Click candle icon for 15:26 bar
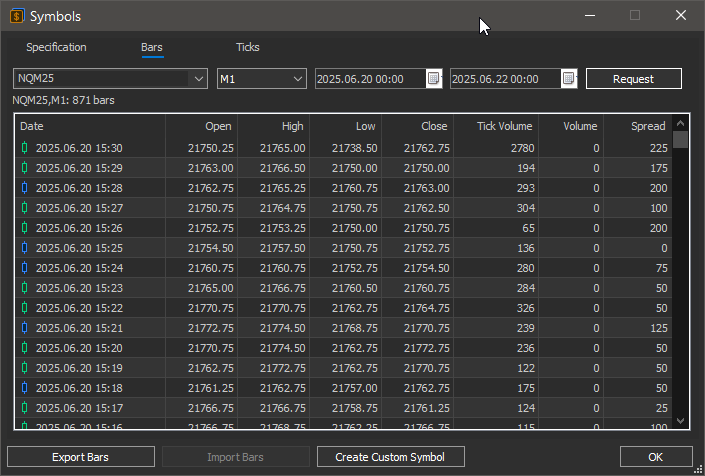 tap(25, 227)
